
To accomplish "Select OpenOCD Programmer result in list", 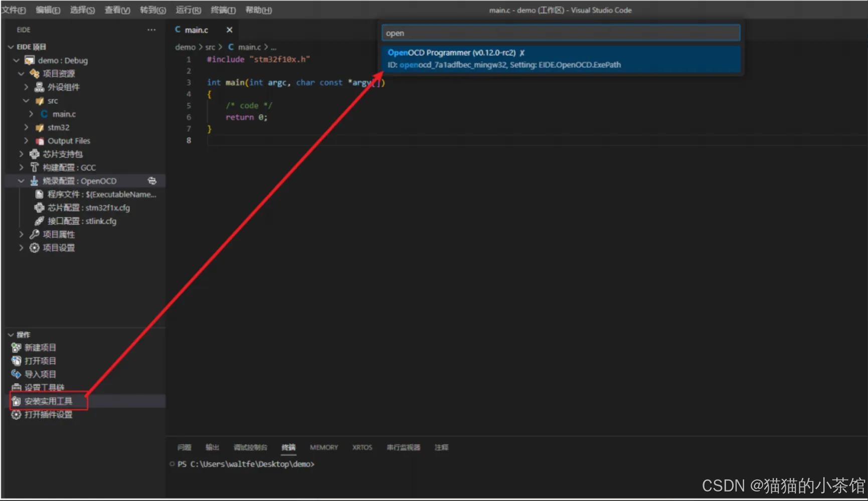I will coord(561,59).
